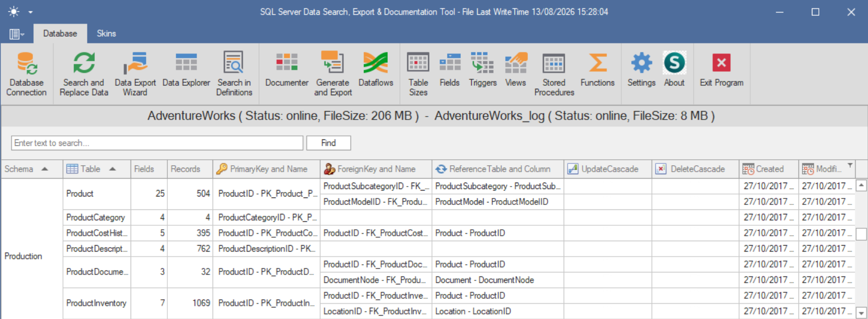Open the Triggers view
This screenshot has height=319, width=868.
point(483,69)
